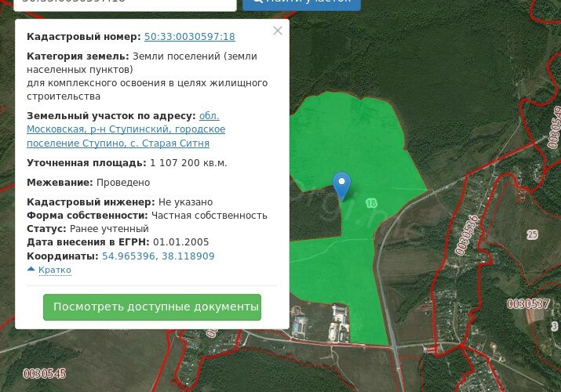Close the parcel info popup
Viewport: 561px width, 392px height.
pos(277,31)
